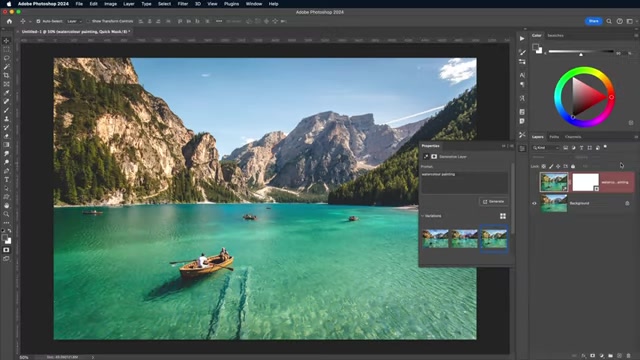Toggle Quick Mask mode button in toolbar
Screen dimensions: 640x360
6,250
